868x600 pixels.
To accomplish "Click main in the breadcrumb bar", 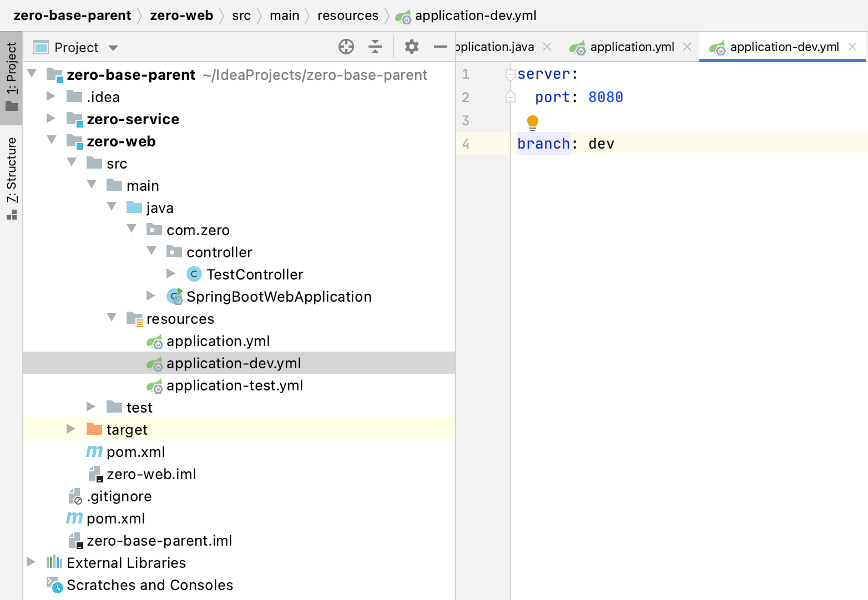I will point(285,16).
